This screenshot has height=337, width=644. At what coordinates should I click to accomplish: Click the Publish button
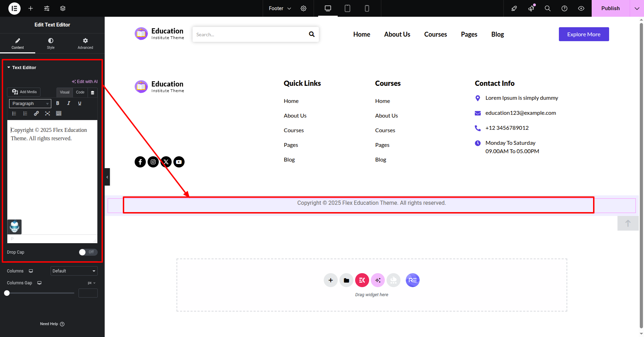611,8
